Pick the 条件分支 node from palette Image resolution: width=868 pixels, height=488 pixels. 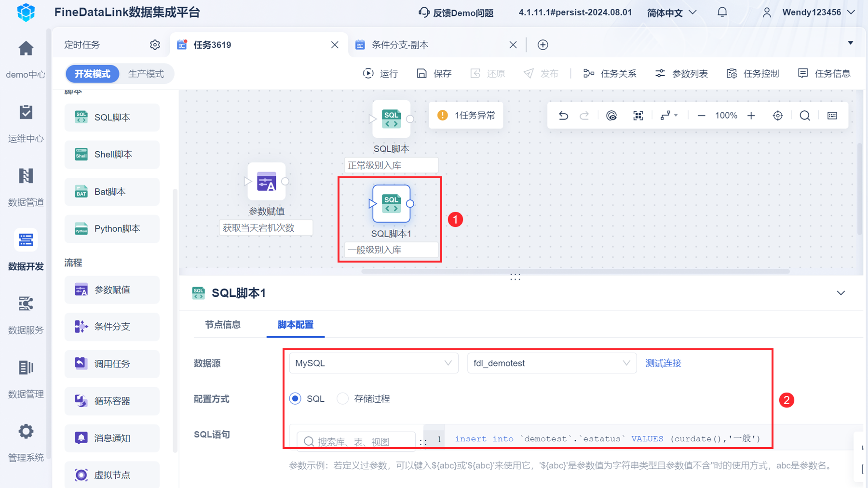coord(112,327)
